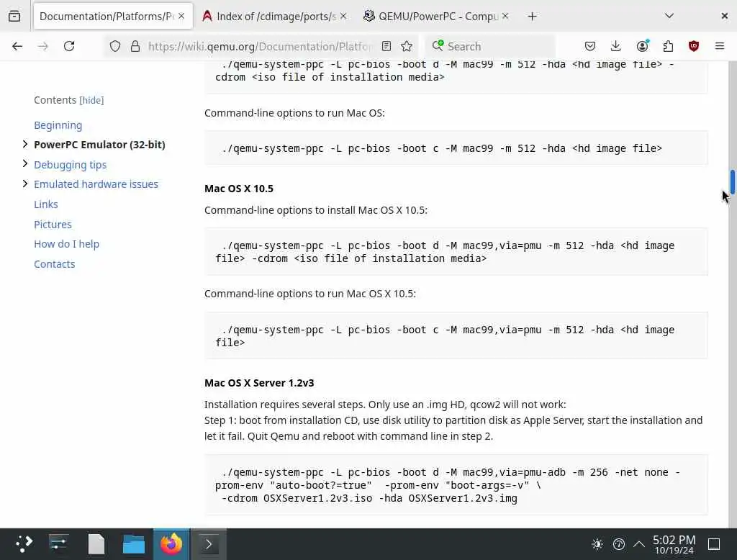Go back to the previous page
Screen dimensions: 737x560
pyautogui.click(x=17, y=46)
